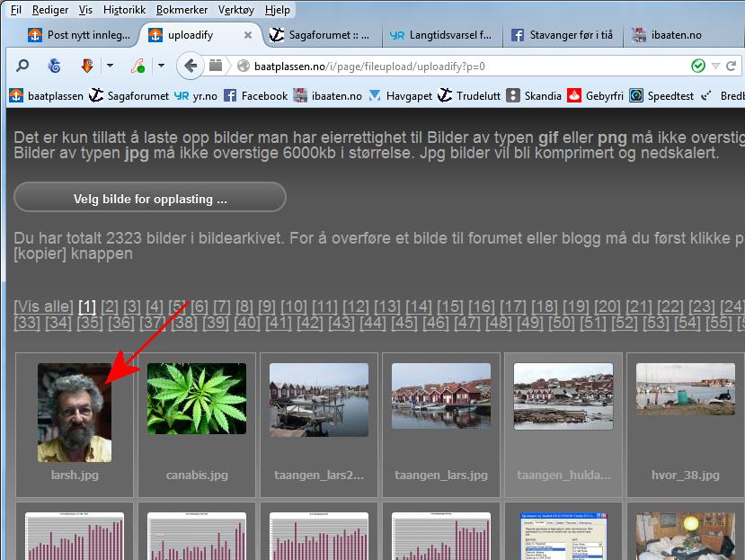This screenshot has height=560, width=745.
Task: Go to page [55] of the image archive
Action: 718,323
